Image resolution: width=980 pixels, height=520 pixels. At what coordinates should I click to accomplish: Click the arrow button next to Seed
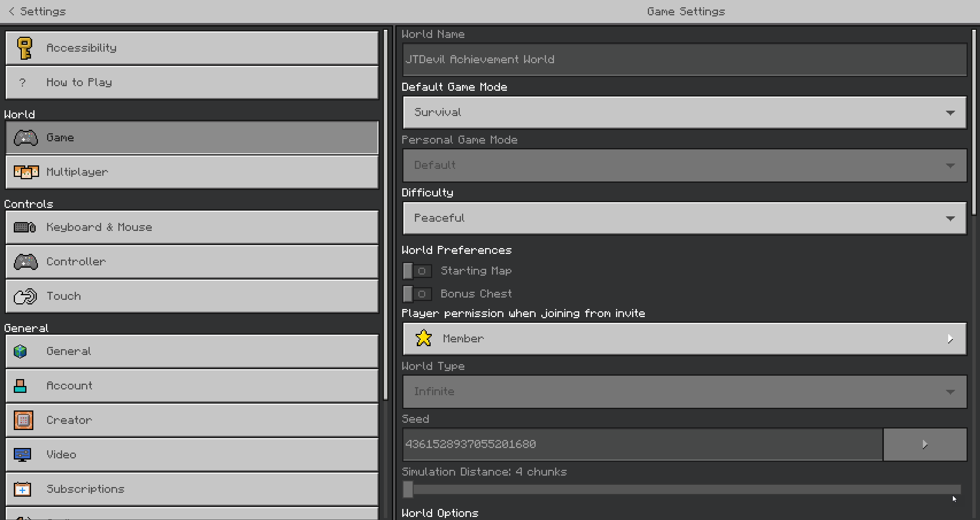[924, 445]
